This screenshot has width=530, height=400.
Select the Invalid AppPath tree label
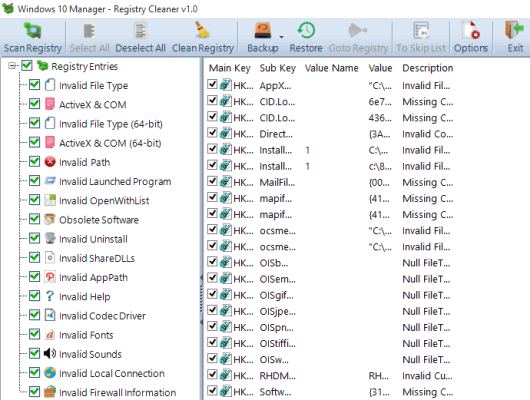coord(93,278)
